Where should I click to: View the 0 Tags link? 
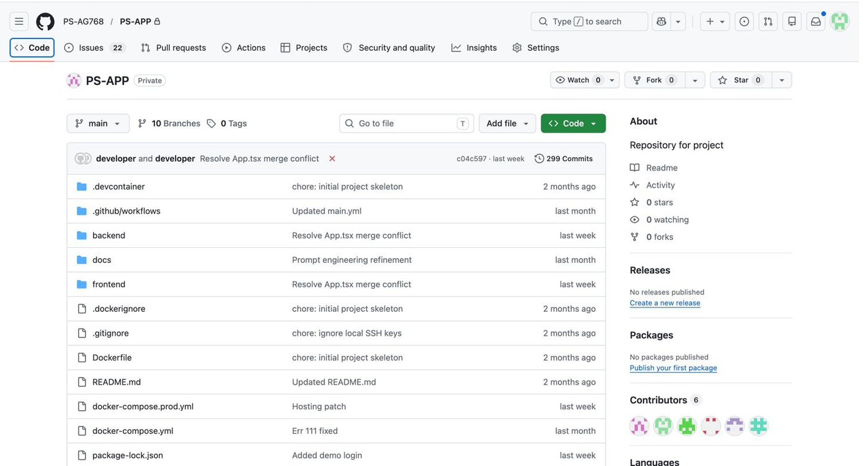227,123
